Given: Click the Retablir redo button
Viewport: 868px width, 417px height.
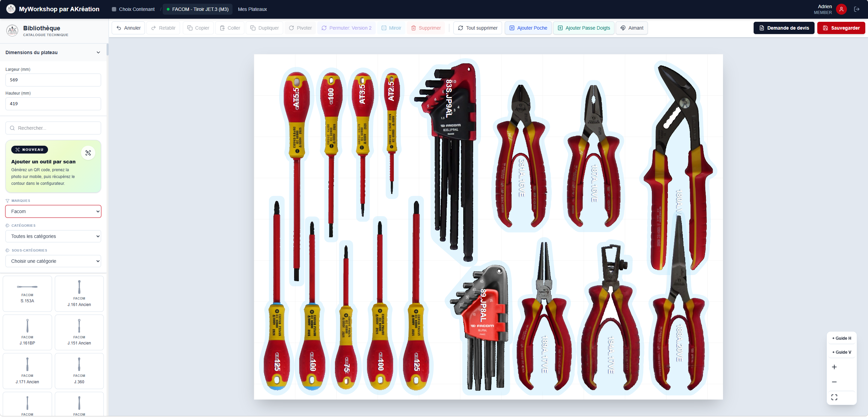Looking at the screenshot, I should [x=163, y=28].
